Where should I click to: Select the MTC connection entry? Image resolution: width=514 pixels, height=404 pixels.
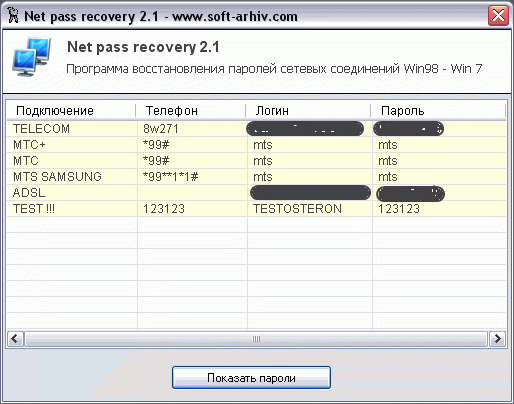[x=256, y=161]
